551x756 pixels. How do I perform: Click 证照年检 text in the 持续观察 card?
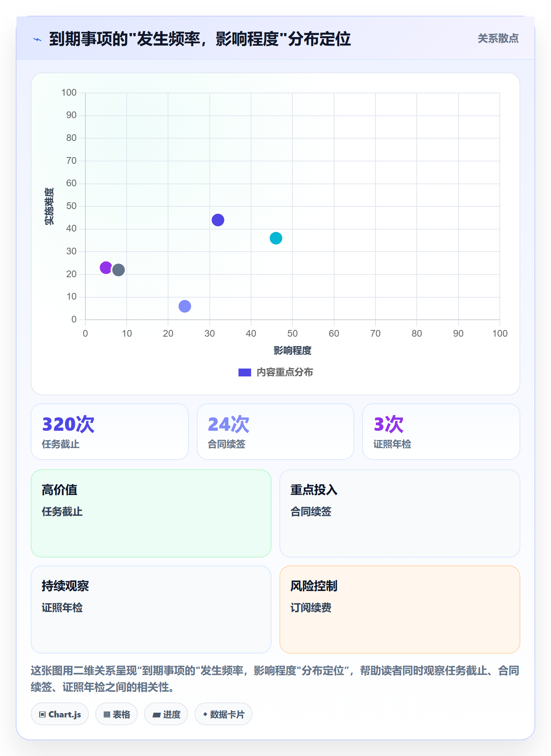tap(62, 608)
